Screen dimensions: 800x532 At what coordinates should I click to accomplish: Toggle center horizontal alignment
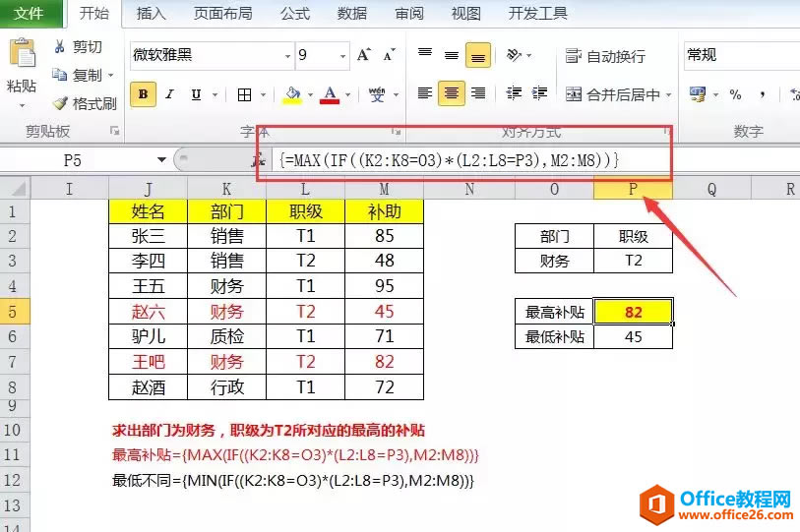point(452,93)
